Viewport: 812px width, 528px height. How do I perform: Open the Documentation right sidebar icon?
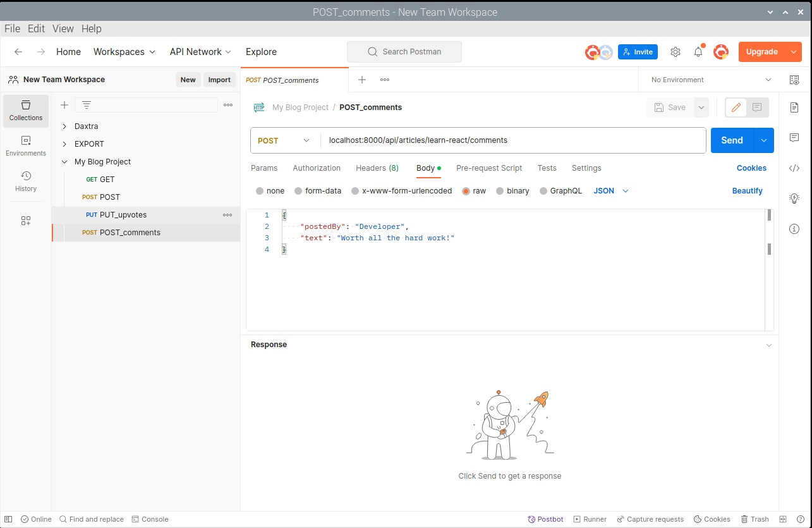(x=794, y=107)
